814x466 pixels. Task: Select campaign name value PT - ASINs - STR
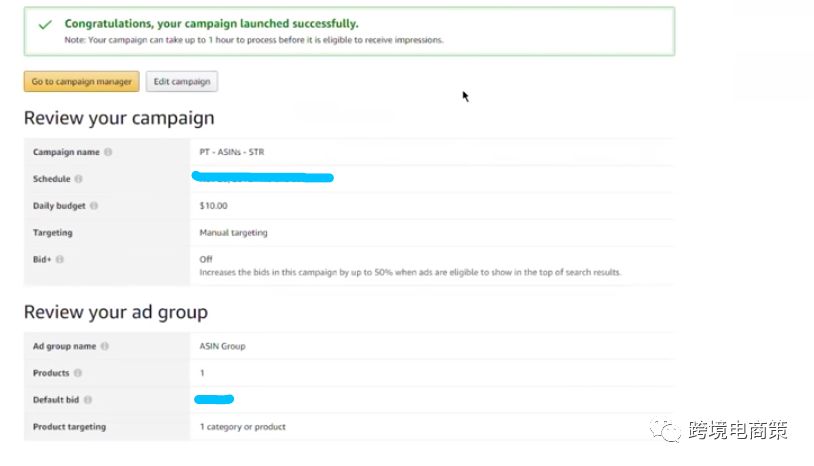pyautogui.click(x=232, y=152)
